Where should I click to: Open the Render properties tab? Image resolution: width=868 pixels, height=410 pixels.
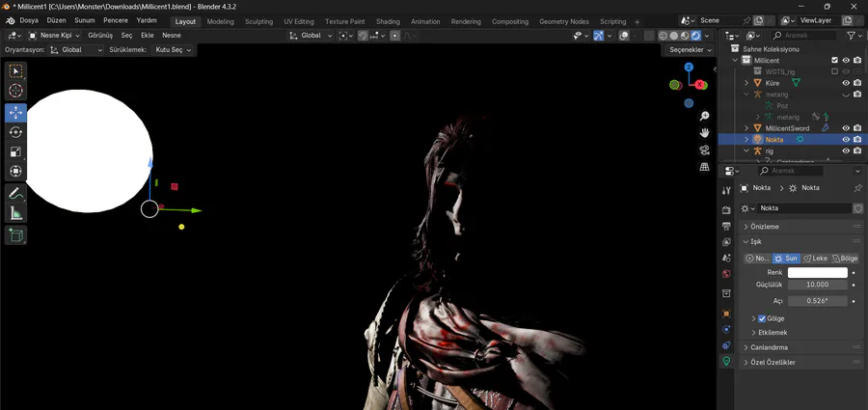point(726,210)
